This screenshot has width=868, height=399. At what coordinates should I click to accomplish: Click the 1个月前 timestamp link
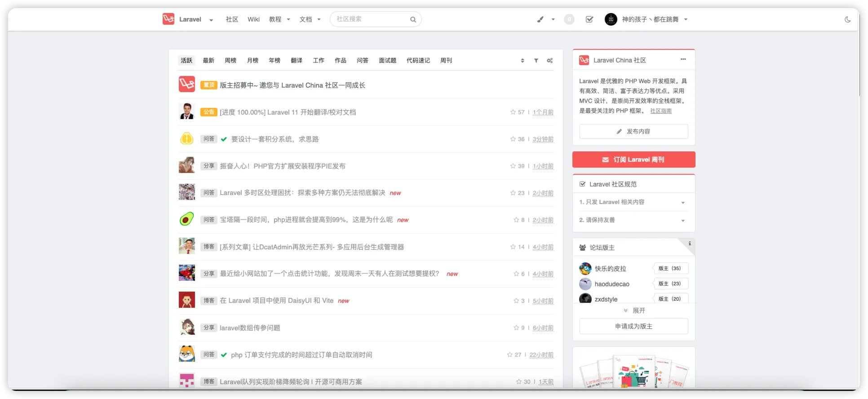pos(543,112)
